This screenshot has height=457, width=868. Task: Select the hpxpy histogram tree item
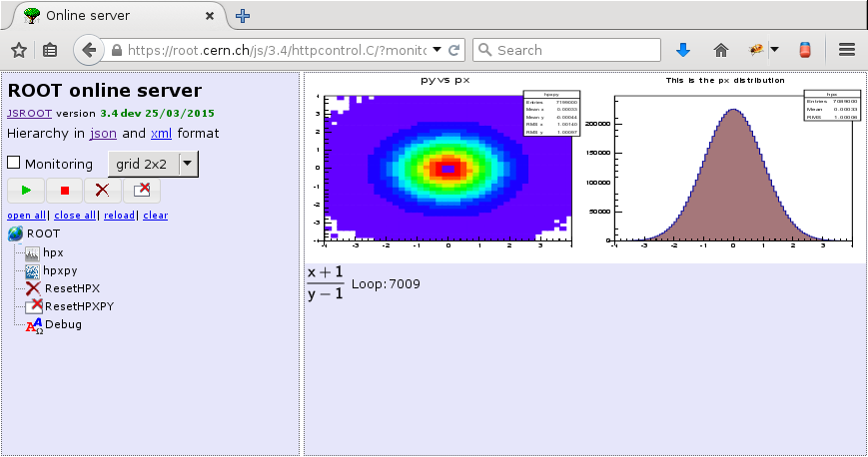click(x=61, y=270)
